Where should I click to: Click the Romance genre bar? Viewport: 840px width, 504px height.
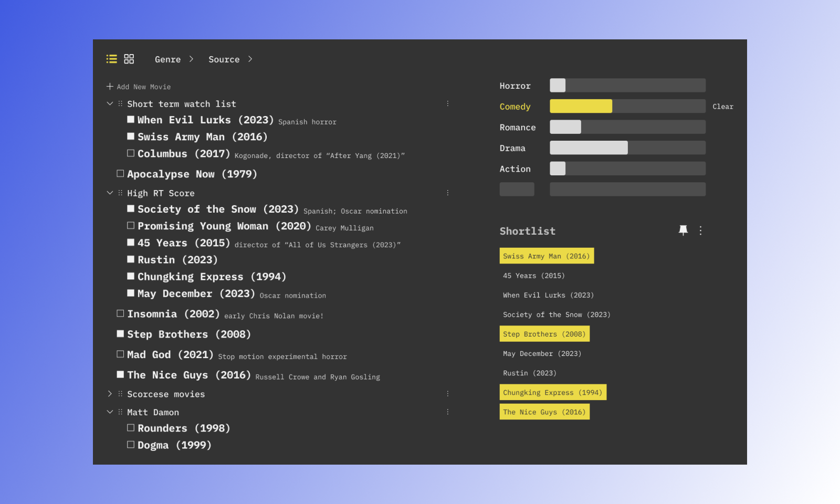(627, 127)
